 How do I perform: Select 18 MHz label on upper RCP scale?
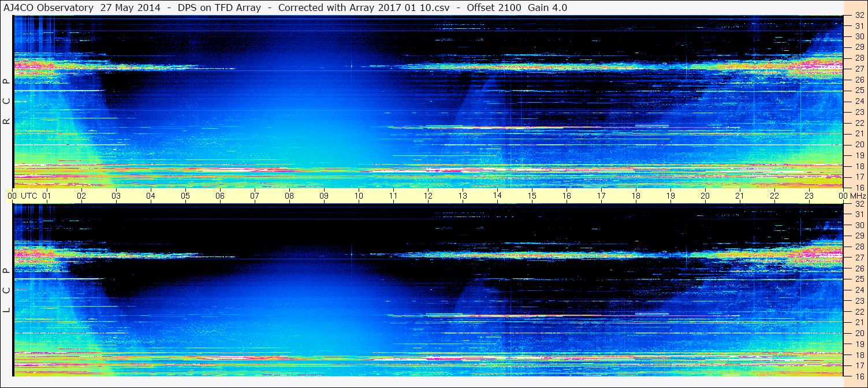coord(859,166)
